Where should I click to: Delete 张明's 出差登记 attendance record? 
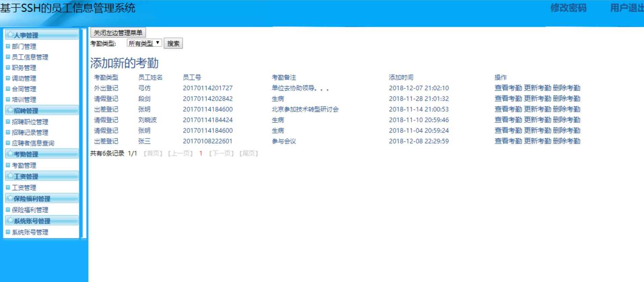pos(567,109)
